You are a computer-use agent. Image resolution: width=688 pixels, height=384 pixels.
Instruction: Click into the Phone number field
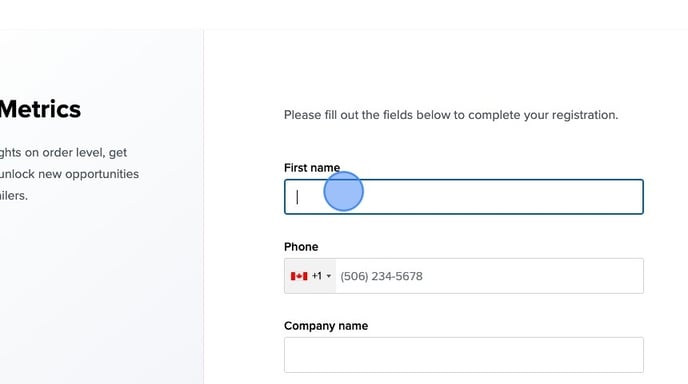click(489, 276)
